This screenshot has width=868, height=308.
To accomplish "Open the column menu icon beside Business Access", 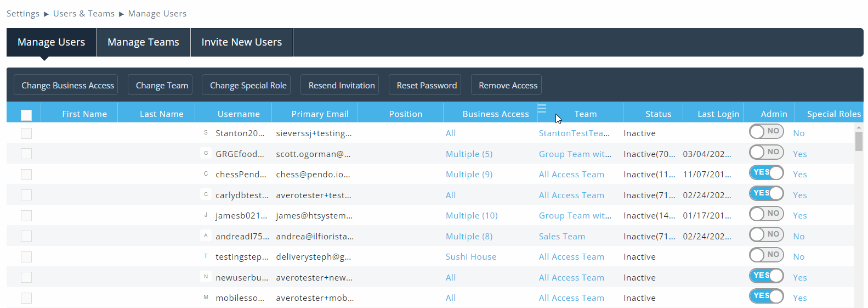I will pos(542,109).
